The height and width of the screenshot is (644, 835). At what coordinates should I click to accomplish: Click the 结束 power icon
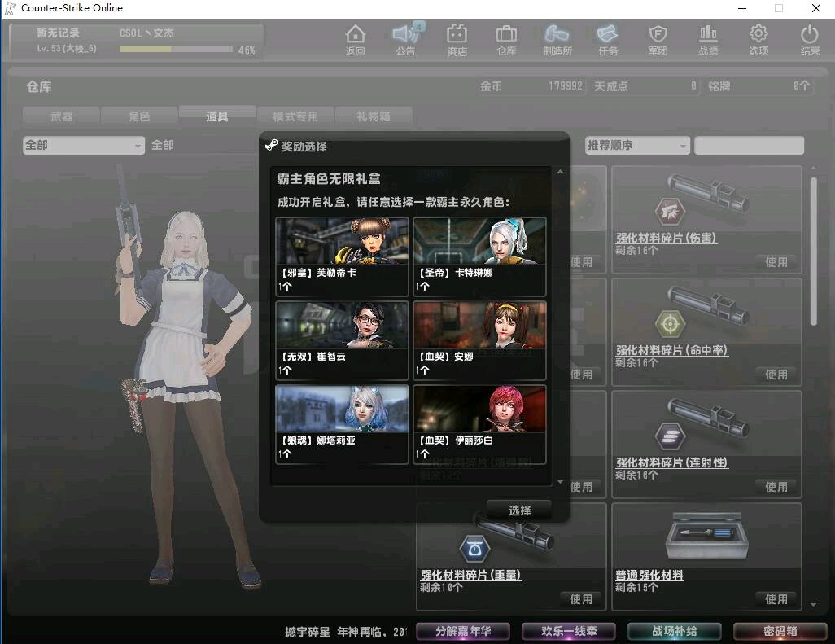[x=810, y=40]
